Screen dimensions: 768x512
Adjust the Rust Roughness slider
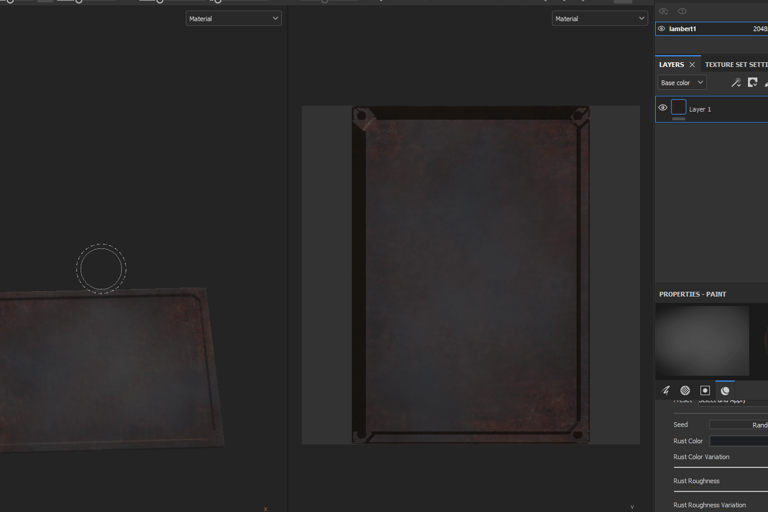point(720,491)
